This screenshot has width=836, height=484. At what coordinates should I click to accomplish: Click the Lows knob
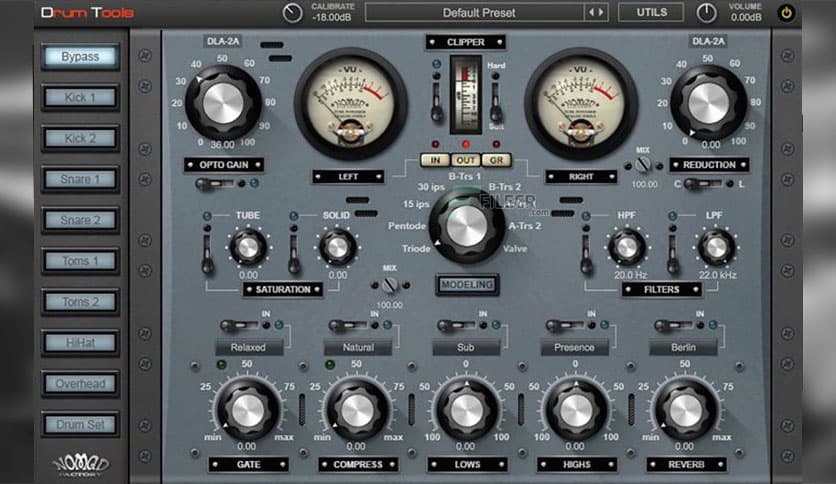pyautogui.click(x=467, y=410)
